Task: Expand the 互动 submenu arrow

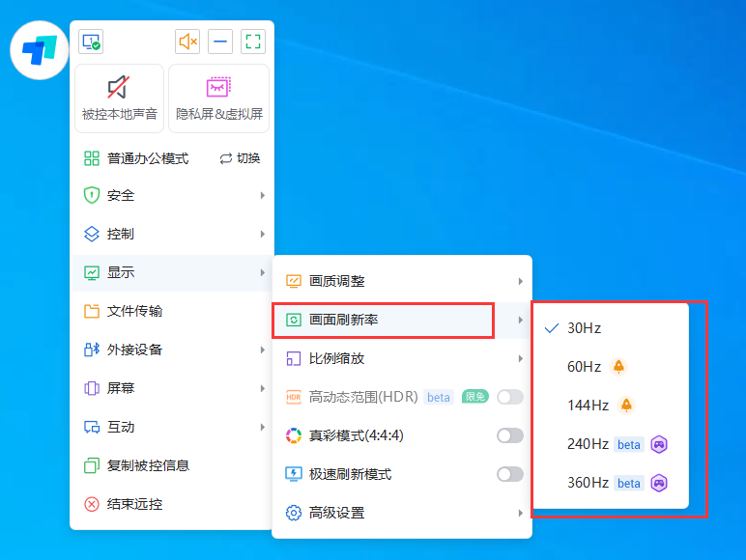Action: 262,427
